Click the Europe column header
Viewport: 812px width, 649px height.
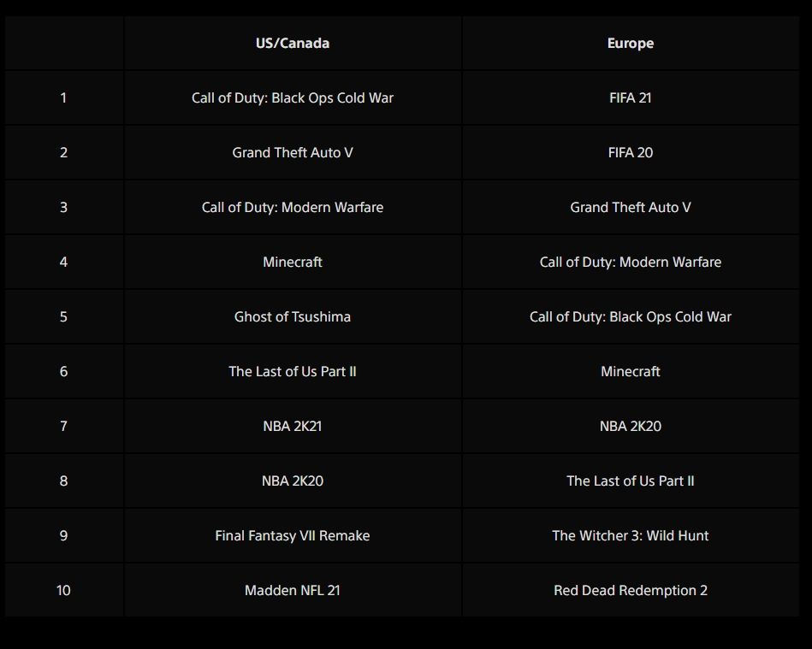(x=631, y=43)
